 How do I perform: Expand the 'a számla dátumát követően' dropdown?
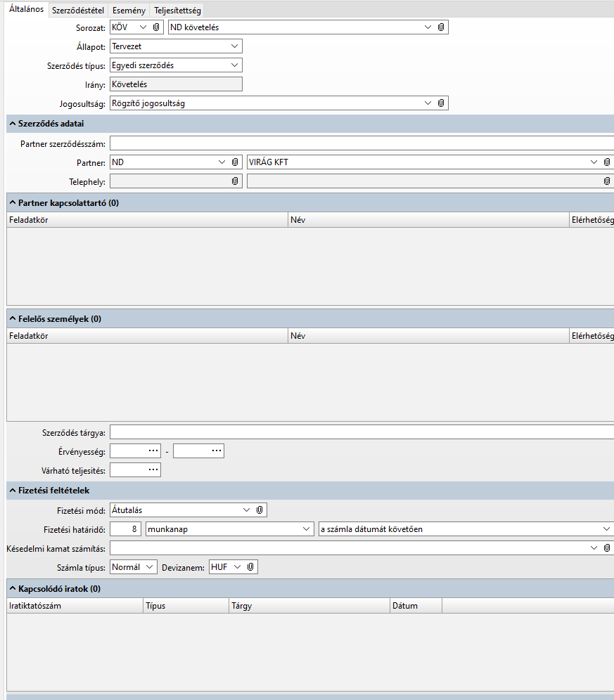click(x=606, y=529)
